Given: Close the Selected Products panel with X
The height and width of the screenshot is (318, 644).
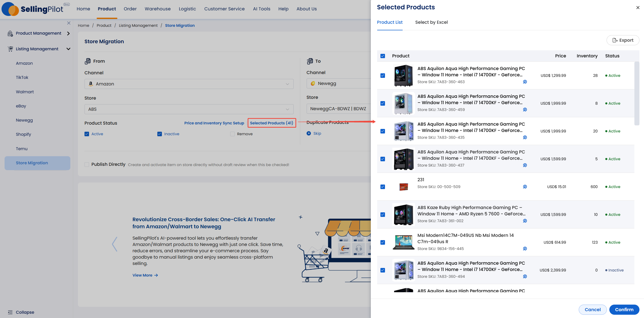Looking at the screenshot, I should point(638,8).
